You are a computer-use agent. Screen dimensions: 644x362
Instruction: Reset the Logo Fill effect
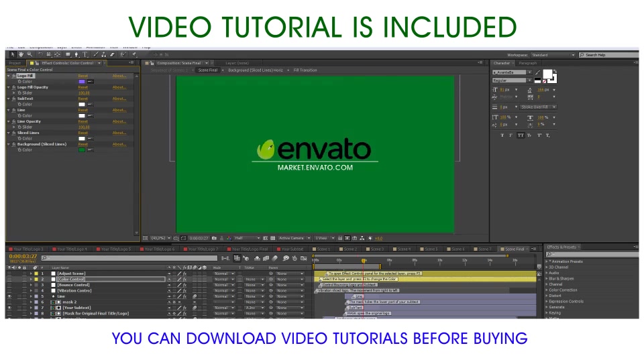(x=83, y=76)
